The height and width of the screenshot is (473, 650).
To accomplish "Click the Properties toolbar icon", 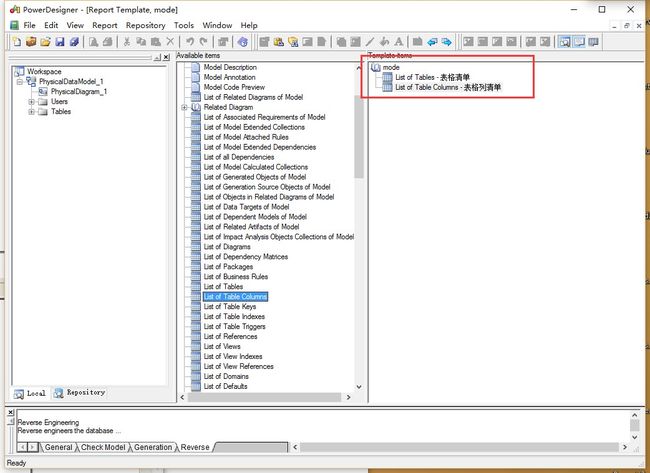I will (223, 42).
